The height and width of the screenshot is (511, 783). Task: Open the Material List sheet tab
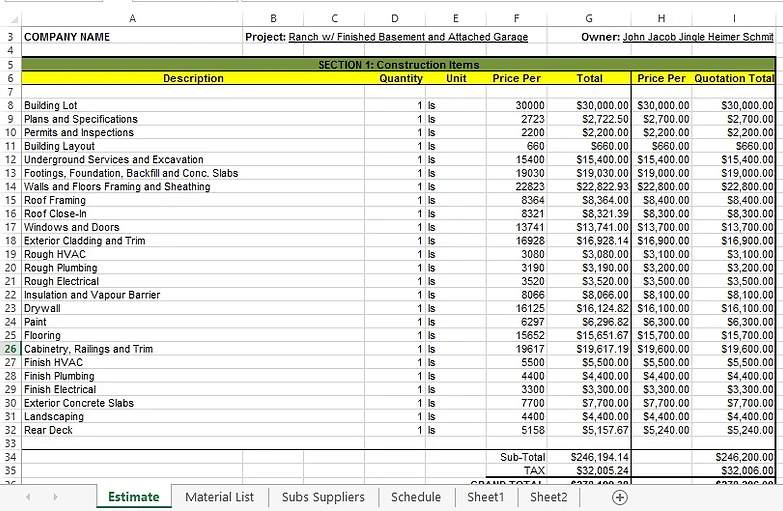click(219, 497)
